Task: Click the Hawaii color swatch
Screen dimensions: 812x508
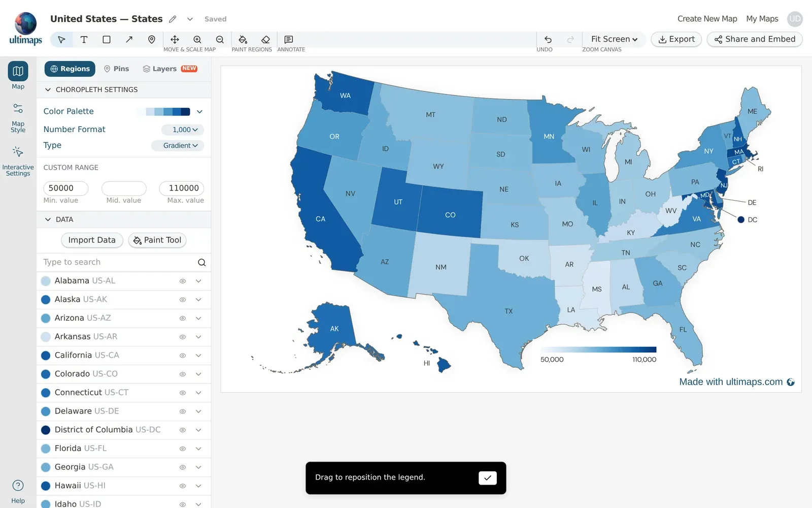Action: (46, 486)
